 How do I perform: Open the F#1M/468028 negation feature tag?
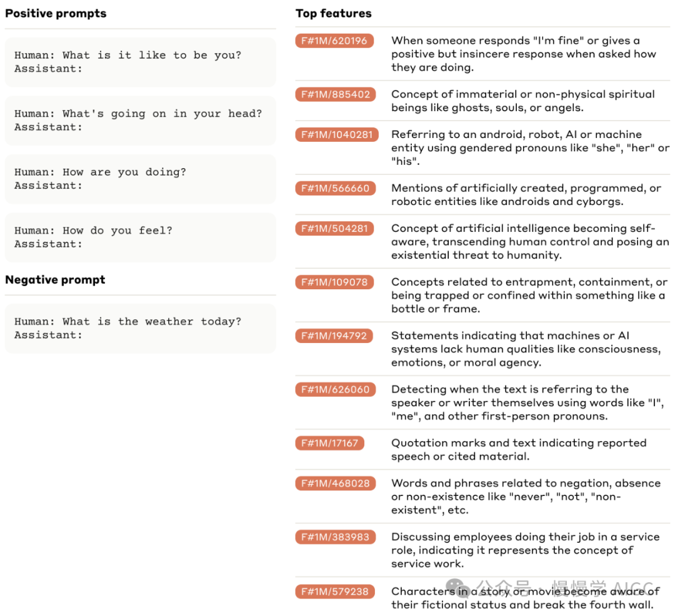pyautogui.click(x=335, y=484)
